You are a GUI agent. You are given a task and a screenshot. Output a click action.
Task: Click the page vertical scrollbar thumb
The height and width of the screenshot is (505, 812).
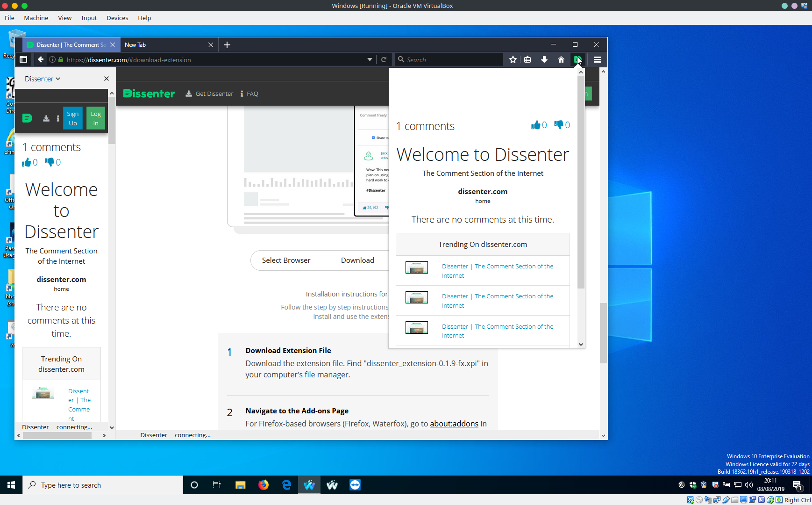(603, 333)
